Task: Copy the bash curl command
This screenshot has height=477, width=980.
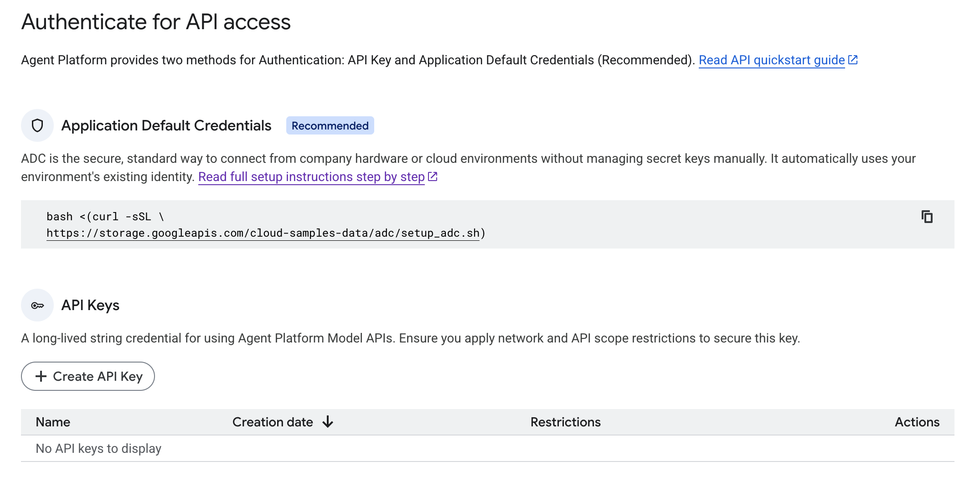Action: click(x=927, y=217)
